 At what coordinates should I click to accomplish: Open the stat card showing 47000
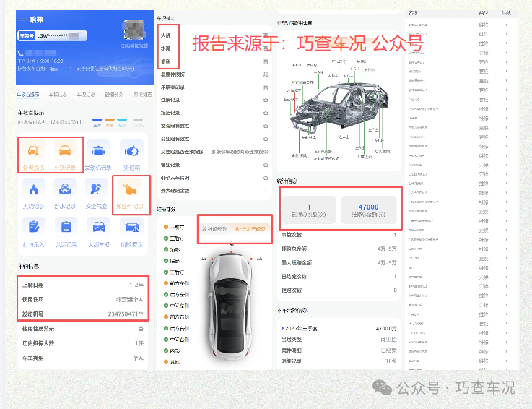(368, 210)
